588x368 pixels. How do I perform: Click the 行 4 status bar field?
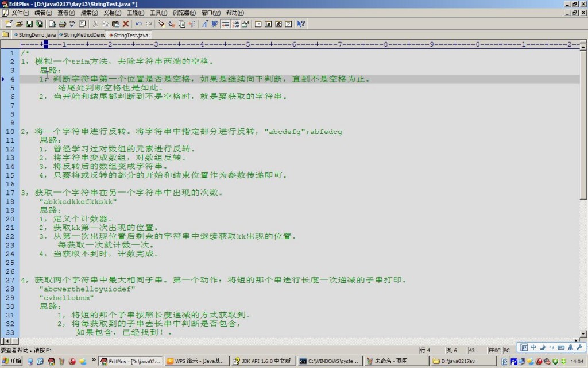432,350
